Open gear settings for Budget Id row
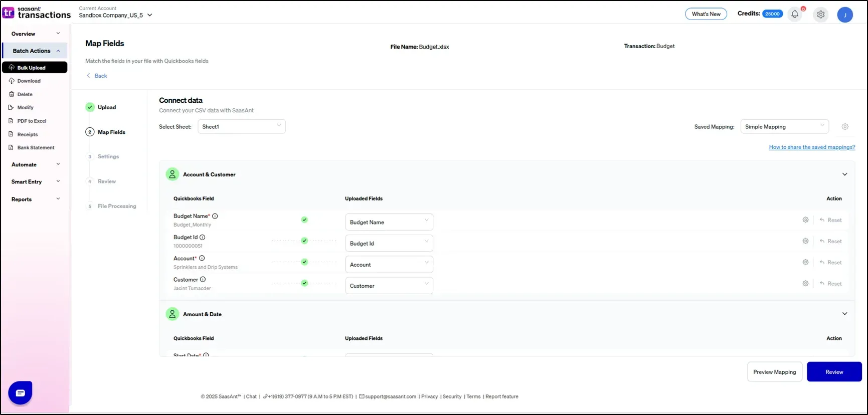The height and width of the screenshot is (415, 868). click(805, 241)
